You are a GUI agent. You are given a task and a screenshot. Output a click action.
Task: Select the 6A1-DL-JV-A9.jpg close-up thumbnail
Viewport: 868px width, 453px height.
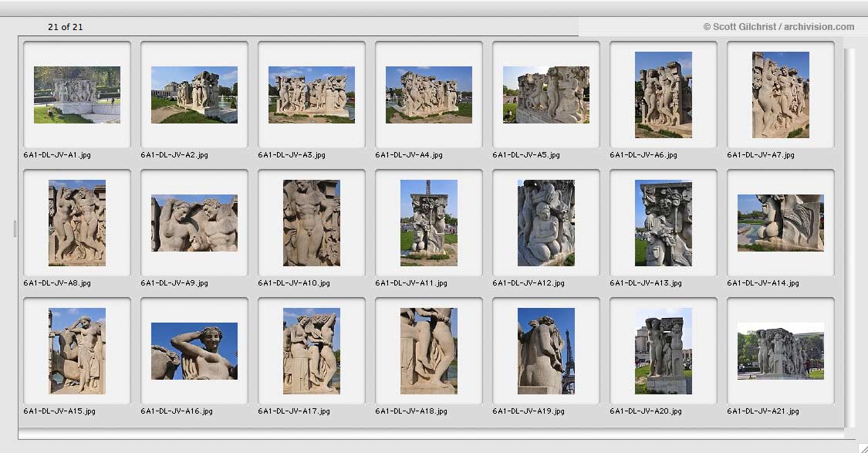(194, 222)
